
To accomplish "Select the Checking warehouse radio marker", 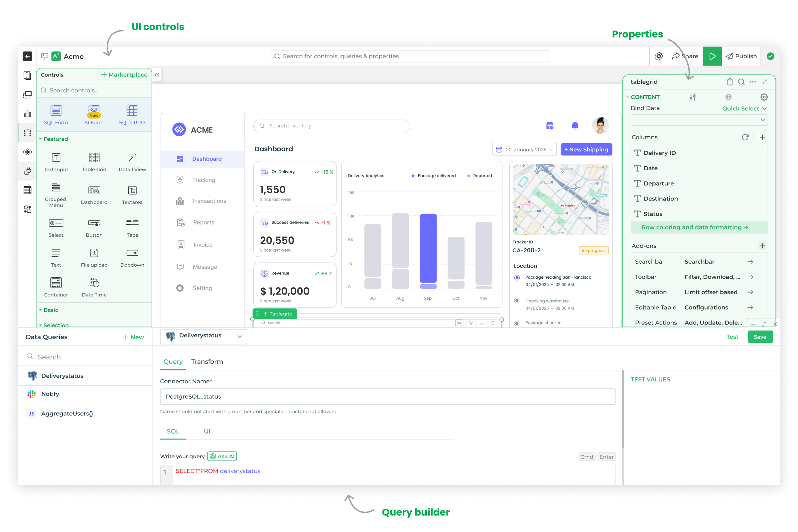I will [517, 301].
